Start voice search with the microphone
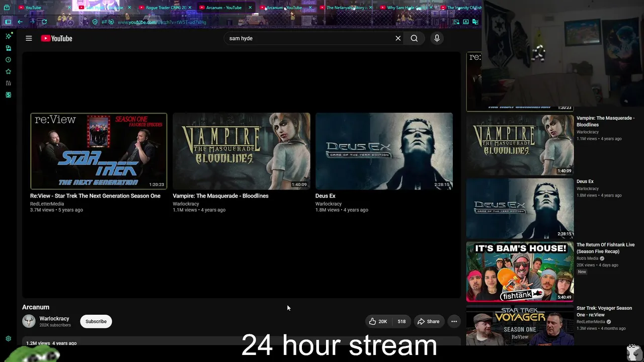 click(x=437, y=38)
